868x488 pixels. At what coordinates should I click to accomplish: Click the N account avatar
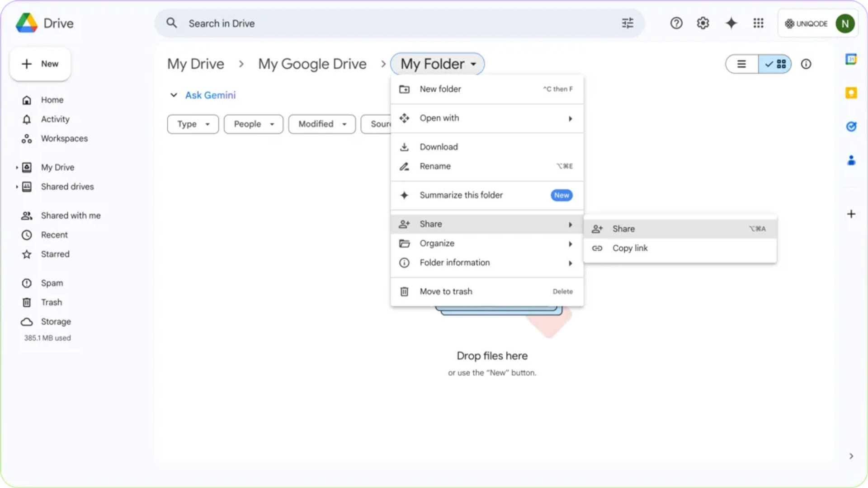845,23
